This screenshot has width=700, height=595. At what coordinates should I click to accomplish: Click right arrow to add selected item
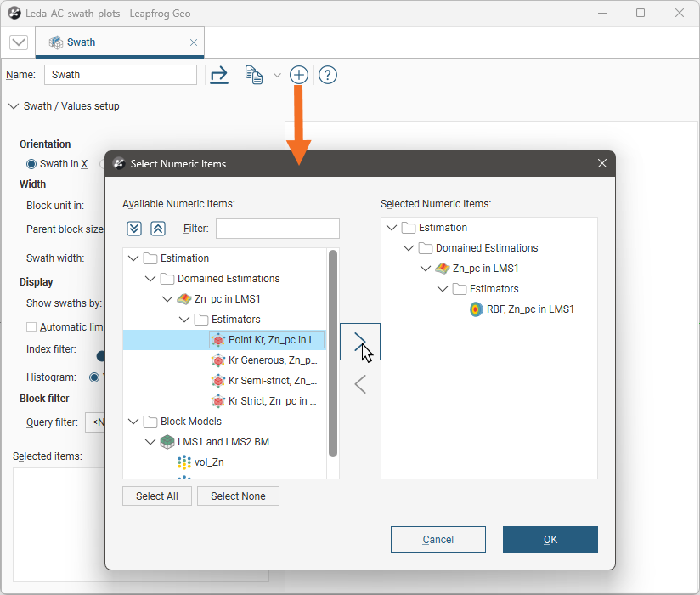359,341
